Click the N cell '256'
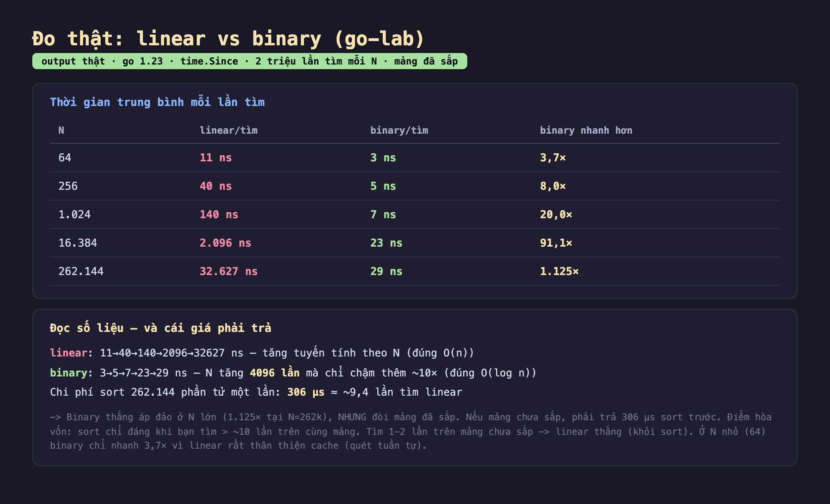The width and height of the screenshot is (830, 504). (x=68, y=186)
